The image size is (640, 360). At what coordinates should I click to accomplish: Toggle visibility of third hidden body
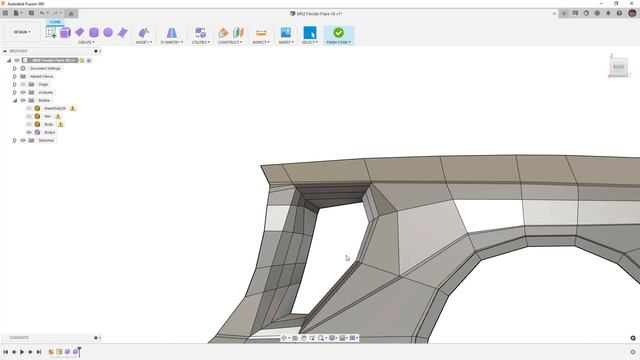tap(29, 124)
